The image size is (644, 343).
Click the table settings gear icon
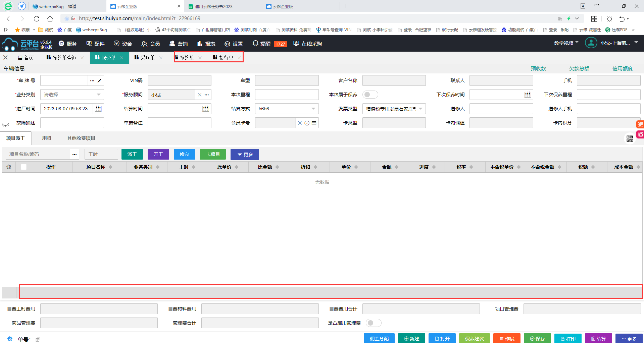click(9, 167)
